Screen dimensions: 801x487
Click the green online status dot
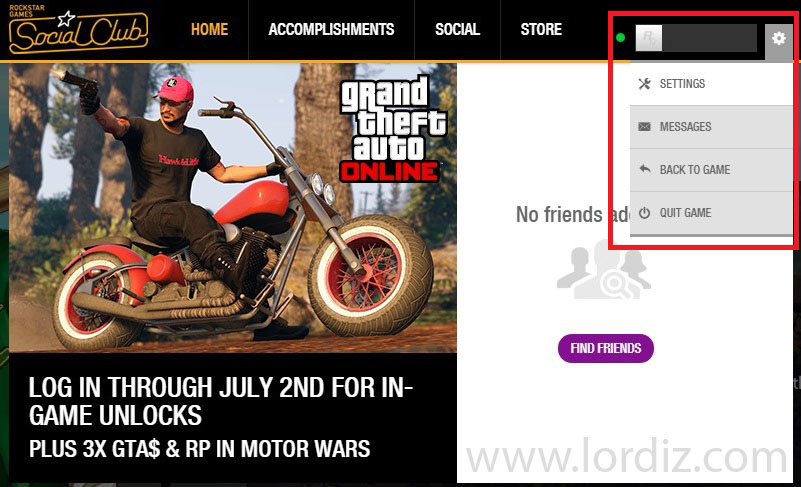tap(621, 37)
